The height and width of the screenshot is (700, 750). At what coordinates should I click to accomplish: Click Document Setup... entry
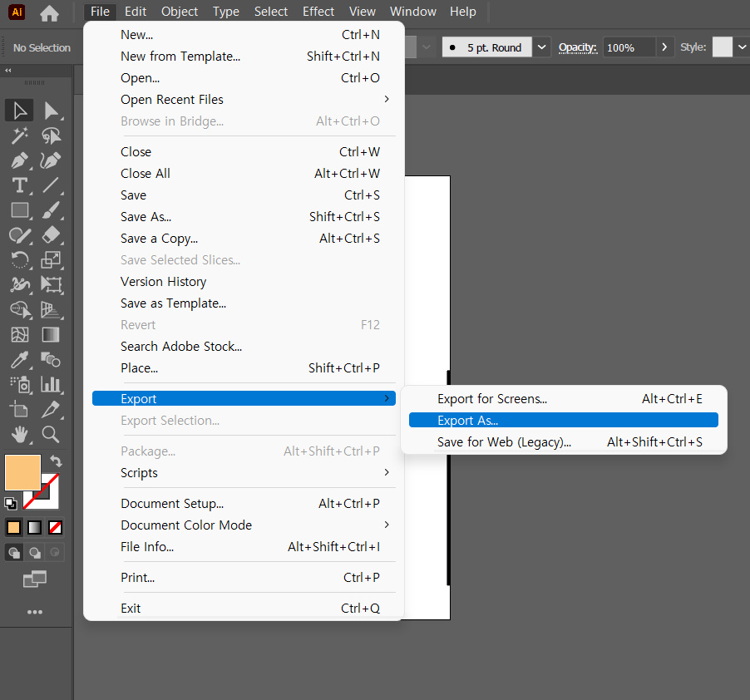point(244,503)
